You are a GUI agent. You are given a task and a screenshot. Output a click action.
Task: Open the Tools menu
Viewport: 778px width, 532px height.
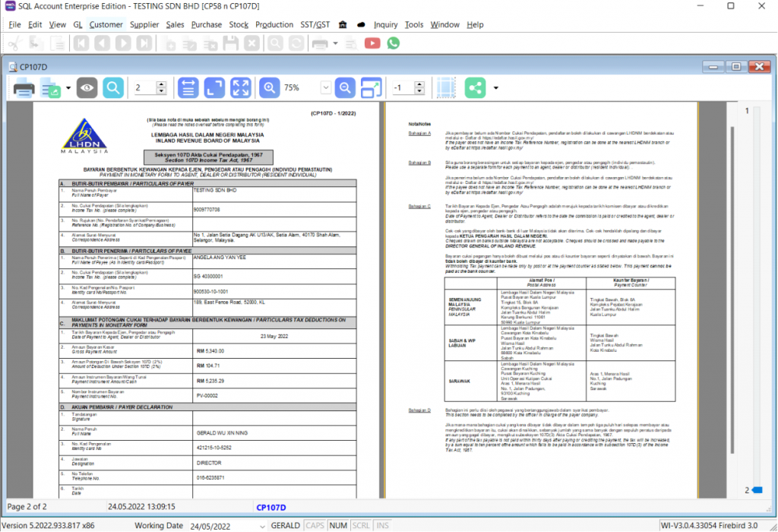tap(414, 25)
